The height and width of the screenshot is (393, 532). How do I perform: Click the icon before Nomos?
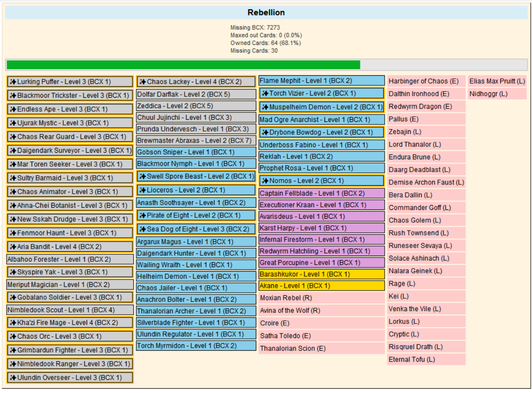tap(265, 181)
